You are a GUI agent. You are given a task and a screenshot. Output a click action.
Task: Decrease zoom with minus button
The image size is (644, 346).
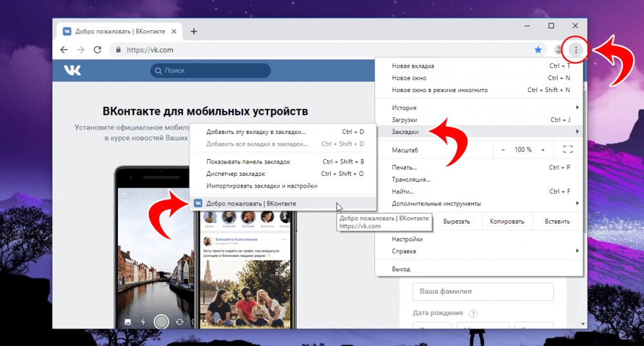coord(503,150)
